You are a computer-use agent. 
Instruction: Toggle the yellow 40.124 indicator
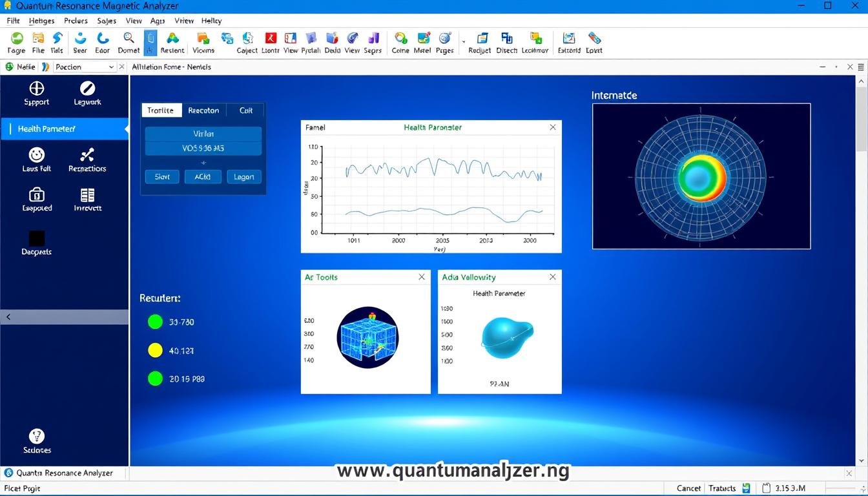pyautogui.click(x=155, y=350)
